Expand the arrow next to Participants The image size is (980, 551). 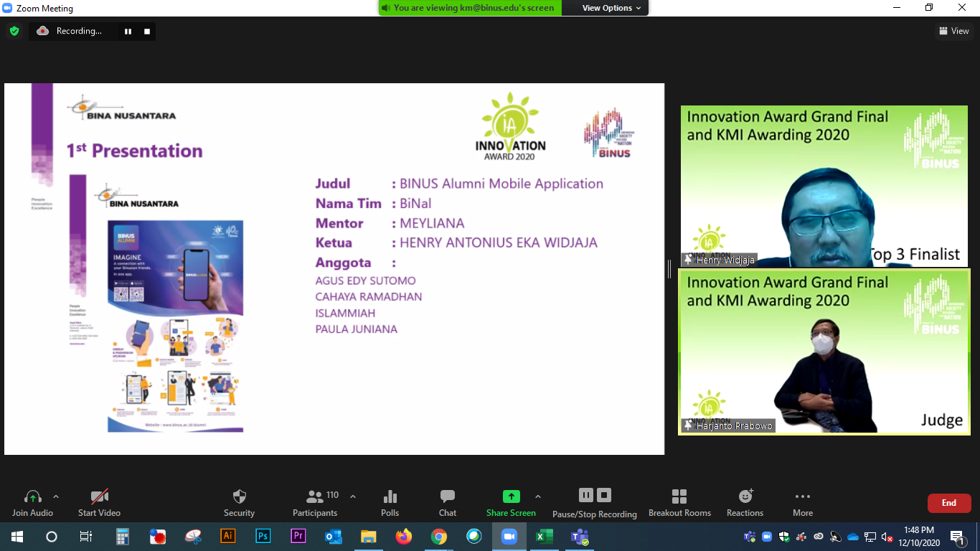[352, 496]
